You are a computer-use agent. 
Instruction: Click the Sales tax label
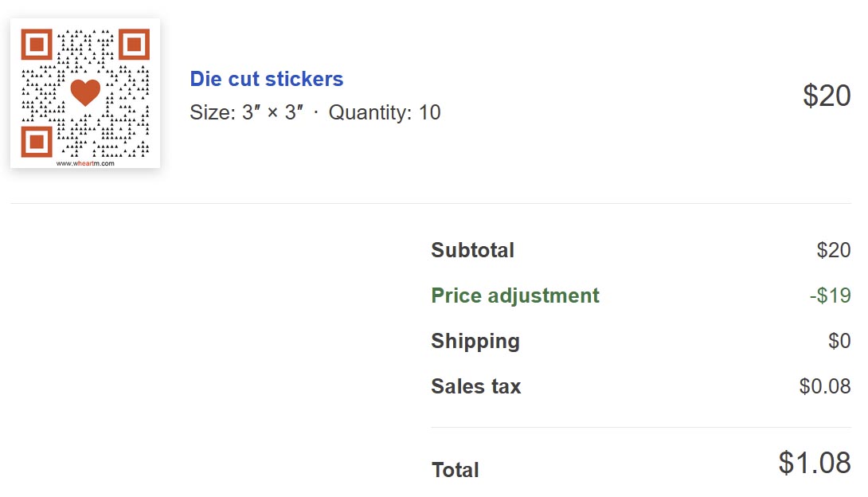(475, 386)
